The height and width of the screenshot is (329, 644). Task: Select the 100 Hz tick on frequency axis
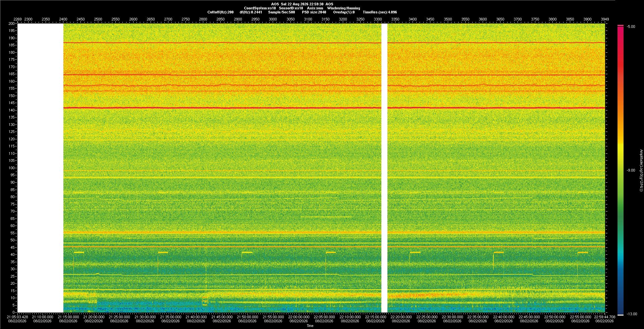click(12, 168)
